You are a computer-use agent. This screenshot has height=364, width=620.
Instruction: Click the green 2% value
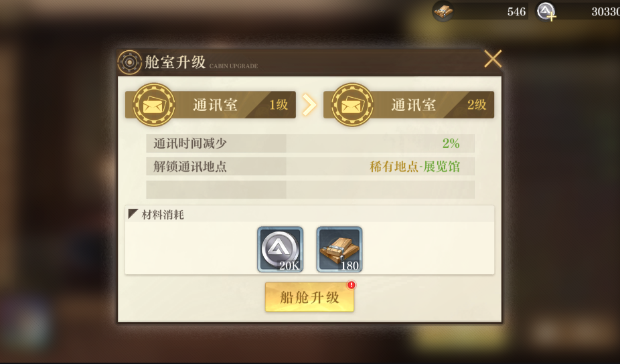(451, 143)
